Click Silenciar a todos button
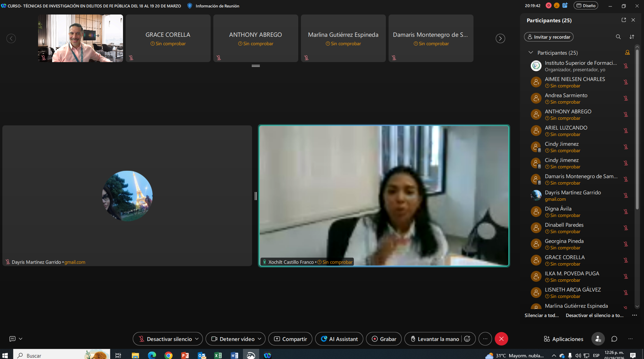Image resolution: width=644 pixels, height=359 pixels. click(x=542, y=315)
